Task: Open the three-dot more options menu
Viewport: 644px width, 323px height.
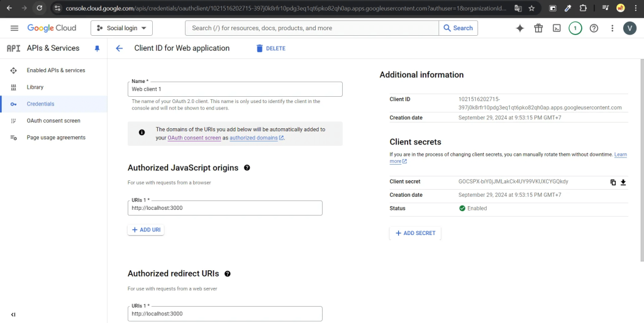Action: (x=612, y=28)
